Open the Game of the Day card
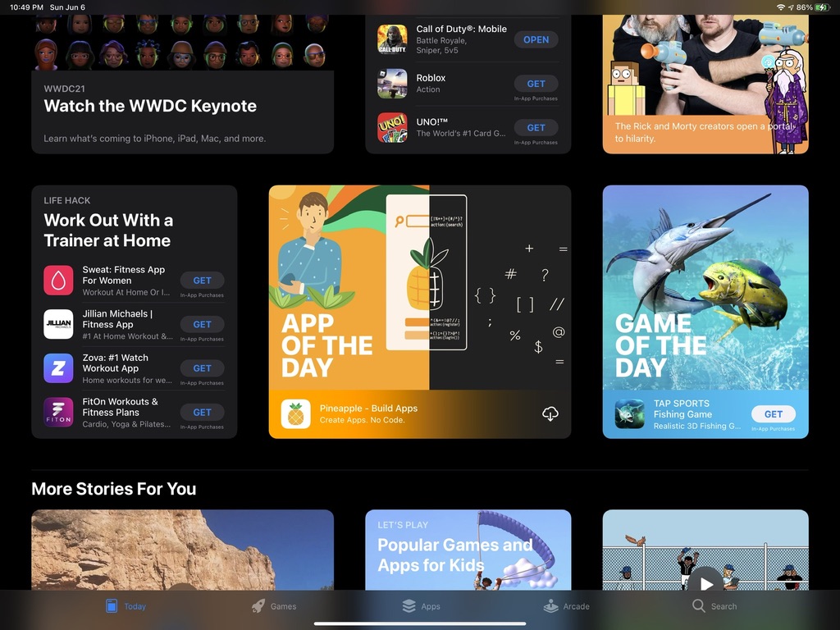 pyautogui.click(x=705, y=312)
